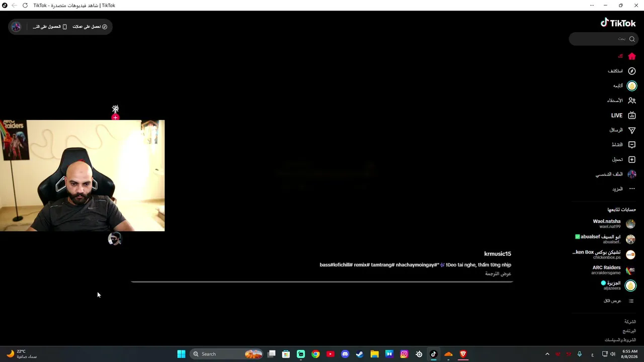Viewport: 644px width, 362px height.
Task: Open YouTube app from taskbar
Action: pos(330,354)
